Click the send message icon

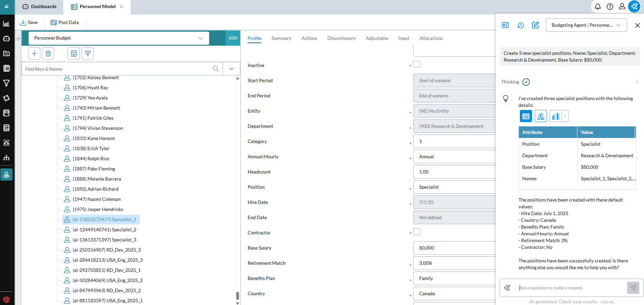633,288
